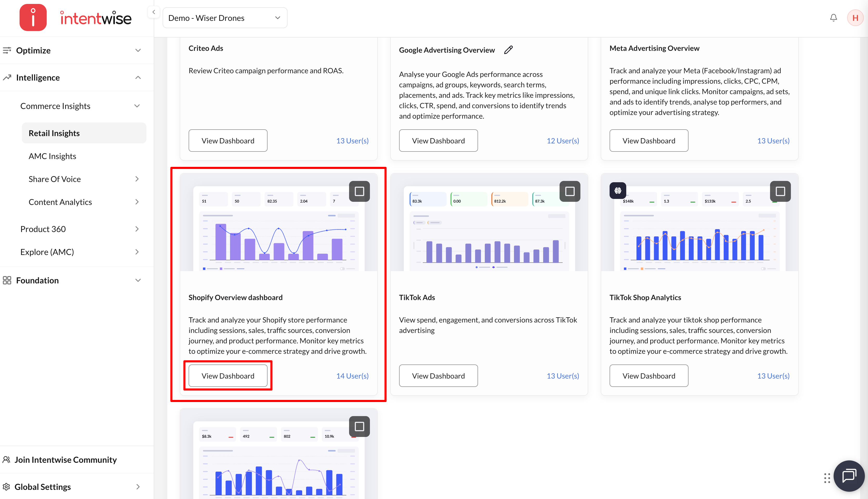Viewport: 868px width, 499px height.
Task: Open the notifications bell
Action: coord(833,18)
